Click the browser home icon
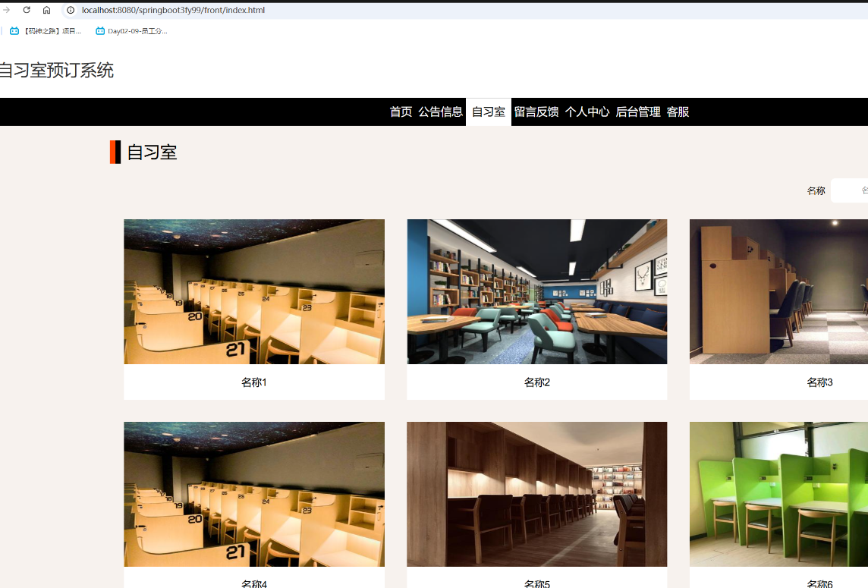The height and width of the screenshot is (588, 868). pyautogui.click(x=46, y=10)
